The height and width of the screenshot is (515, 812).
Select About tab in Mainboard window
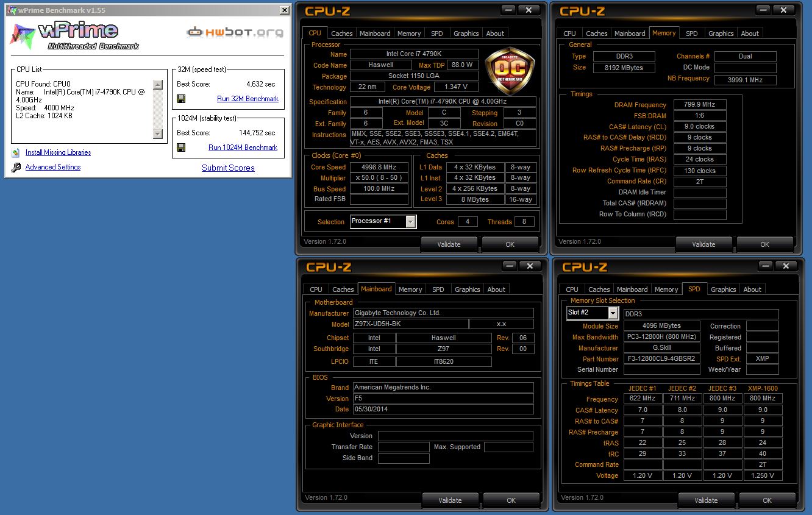496,289
